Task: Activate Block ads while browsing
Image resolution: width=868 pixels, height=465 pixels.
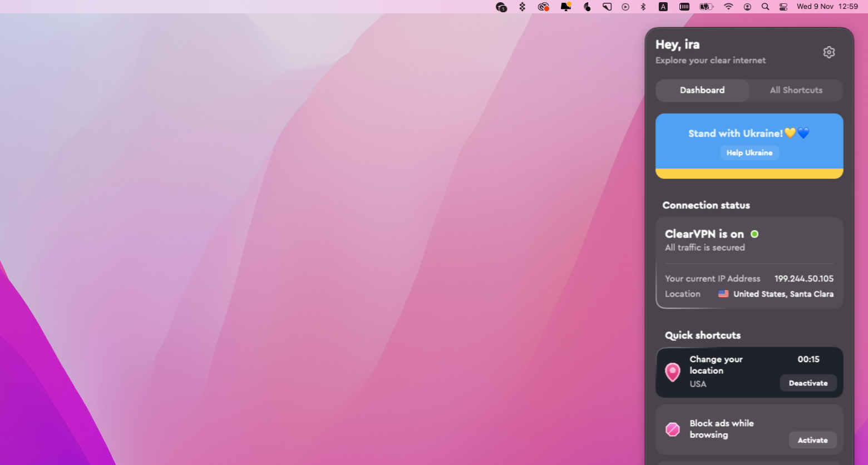Action: 812,440
